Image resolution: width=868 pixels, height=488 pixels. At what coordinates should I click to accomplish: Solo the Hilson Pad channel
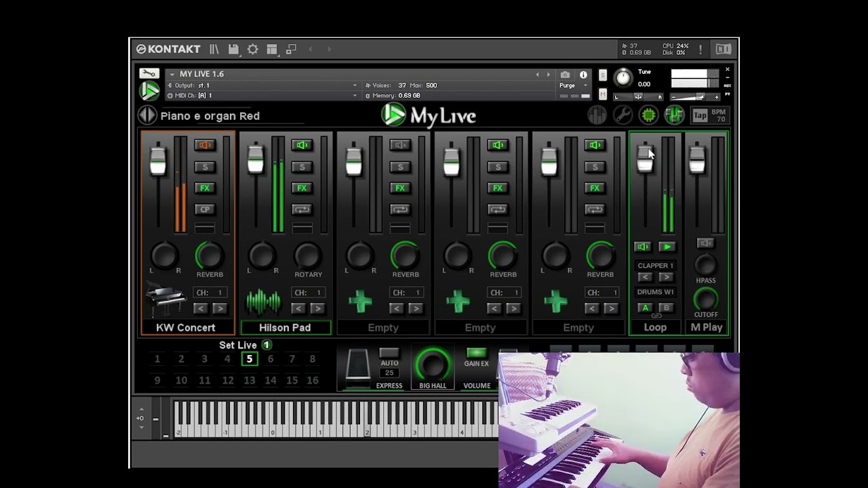point(302,167)
